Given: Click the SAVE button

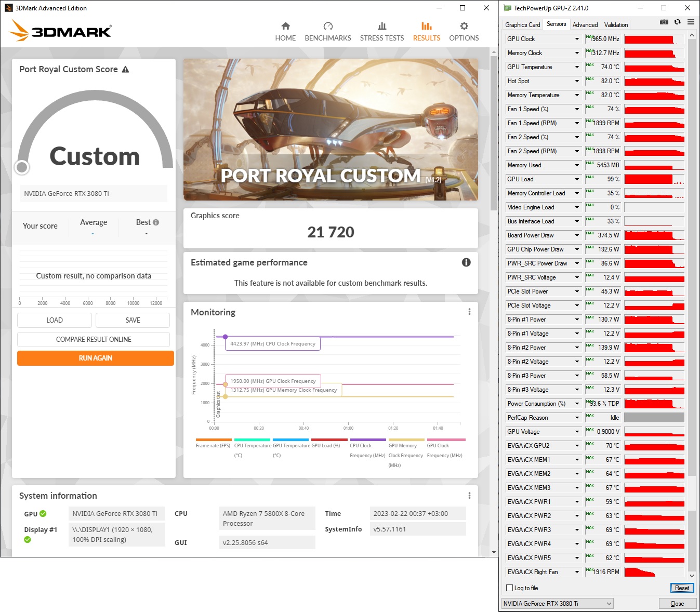Looking at the screenshot, I should point(133,320).
